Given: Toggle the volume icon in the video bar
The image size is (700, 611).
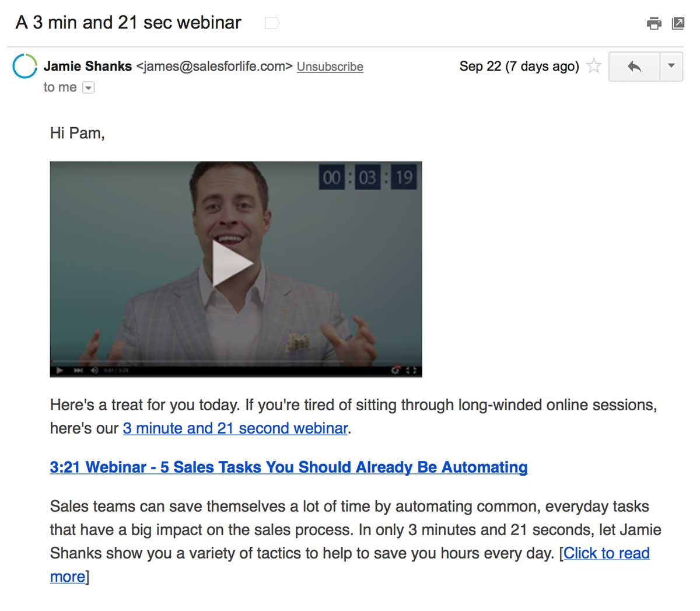Looking at the screenshot, I should (94, 371).
